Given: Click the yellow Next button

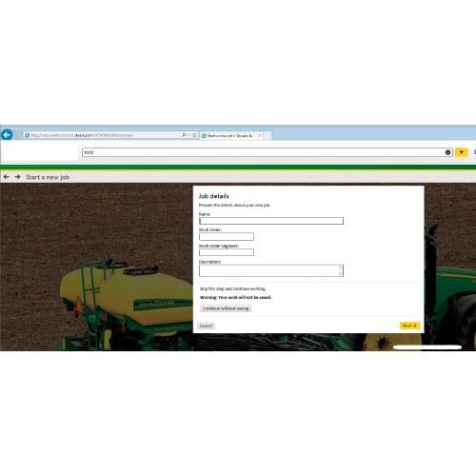Looking at the screenshot, I should [409, 326].
